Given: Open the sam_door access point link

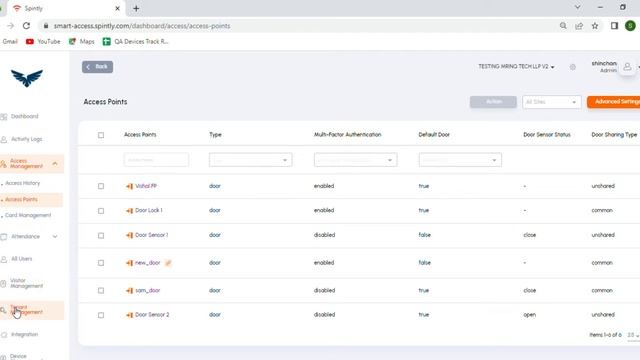Looking at the screenshot, I should 148,291.
